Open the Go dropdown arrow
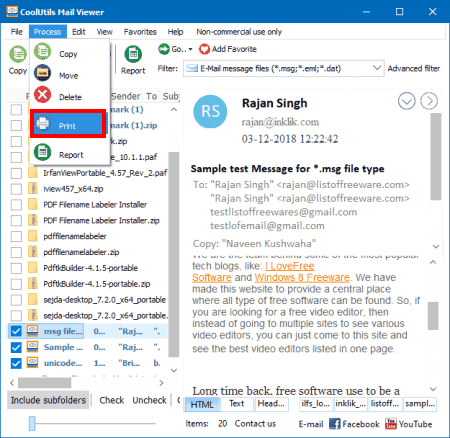Screen dimensions: 450x438 coord(190,49)
